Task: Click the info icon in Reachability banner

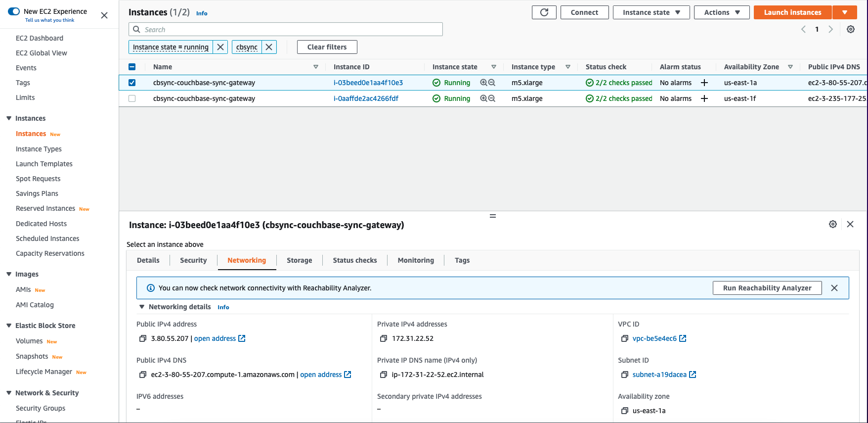Action: pos(151,288)
